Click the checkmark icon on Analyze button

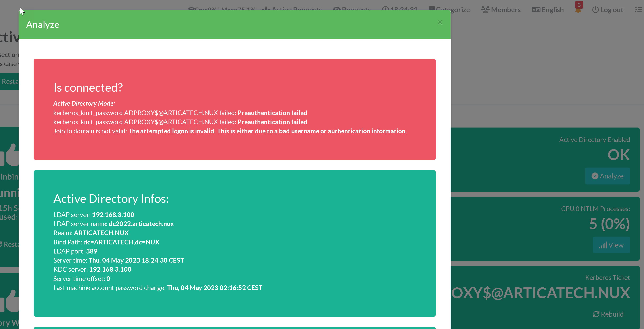pyautogui.click(x=595, y=176)
